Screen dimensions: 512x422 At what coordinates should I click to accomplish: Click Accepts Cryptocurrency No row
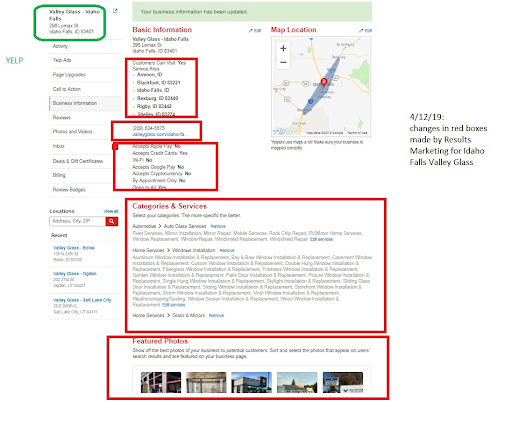point(162,174)
